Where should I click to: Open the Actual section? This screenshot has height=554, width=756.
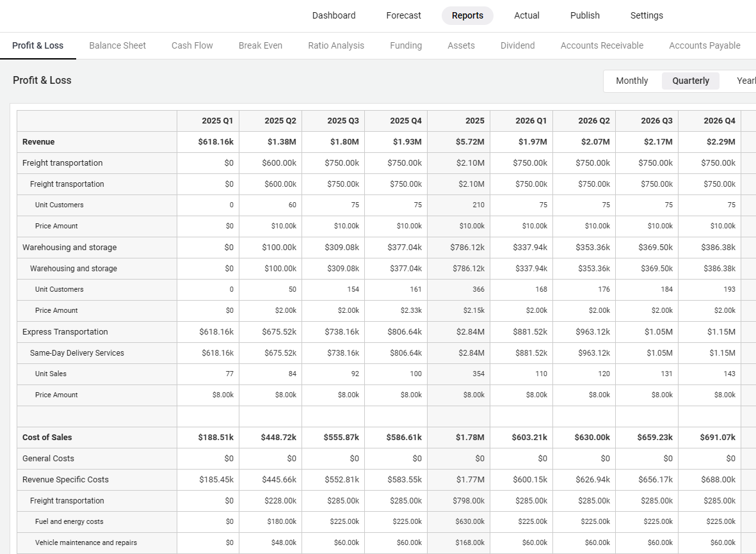(x=526, y=15)
